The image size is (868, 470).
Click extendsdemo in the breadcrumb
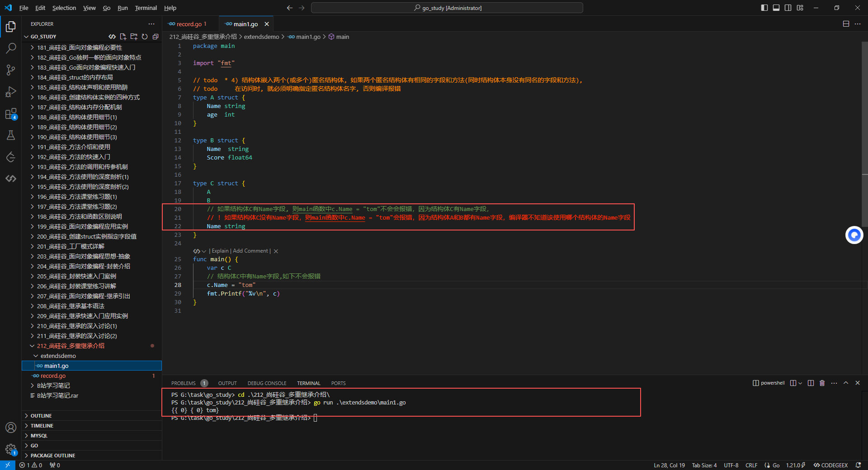point(261,37)
